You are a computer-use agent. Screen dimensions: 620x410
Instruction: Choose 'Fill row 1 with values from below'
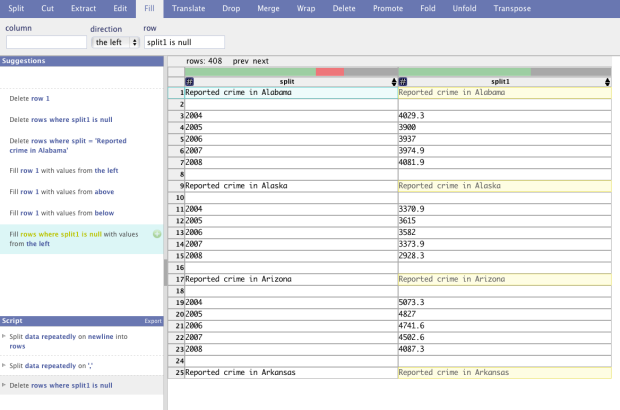click(x=62, y=213)
